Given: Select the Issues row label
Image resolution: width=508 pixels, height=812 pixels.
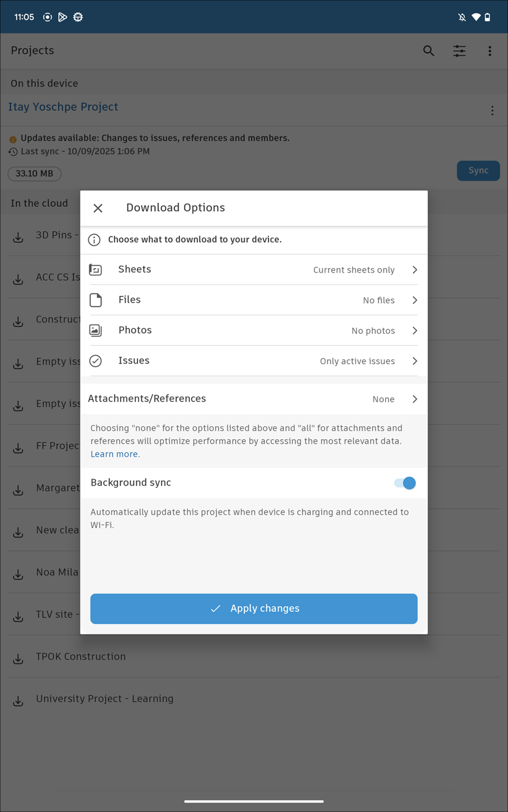Looking at the screenshot, I should [x=134, y=361].
